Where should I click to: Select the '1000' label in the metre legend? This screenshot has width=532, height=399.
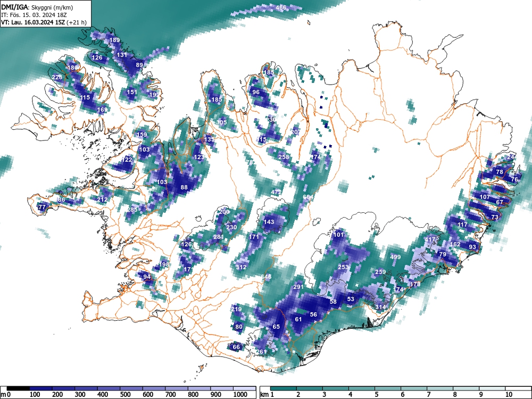pyautogui.click(x=240, y=395)
